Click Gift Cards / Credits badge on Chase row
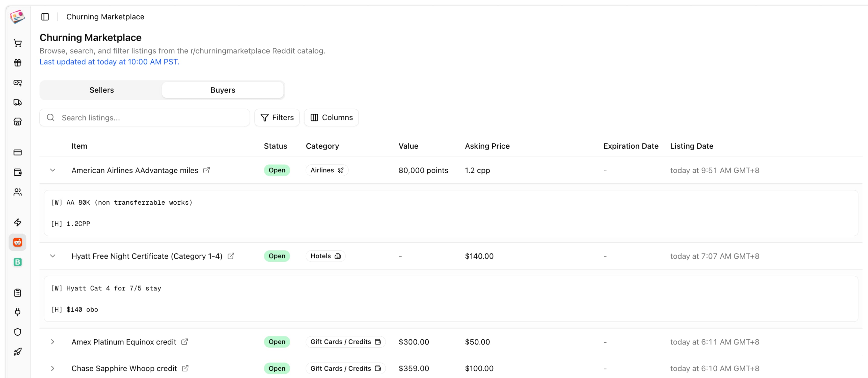868x378 pixels. coord(345,368)
